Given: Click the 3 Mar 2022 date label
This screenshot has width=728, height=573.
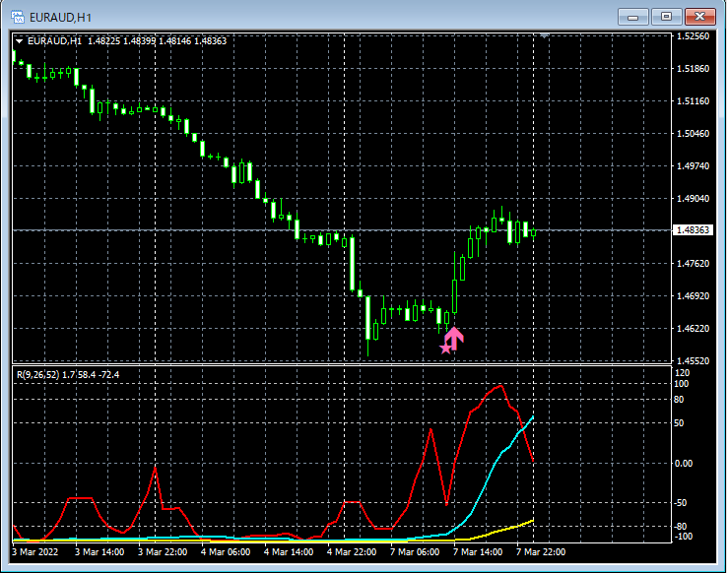Looking at the screenshot, I should point(35,552).
